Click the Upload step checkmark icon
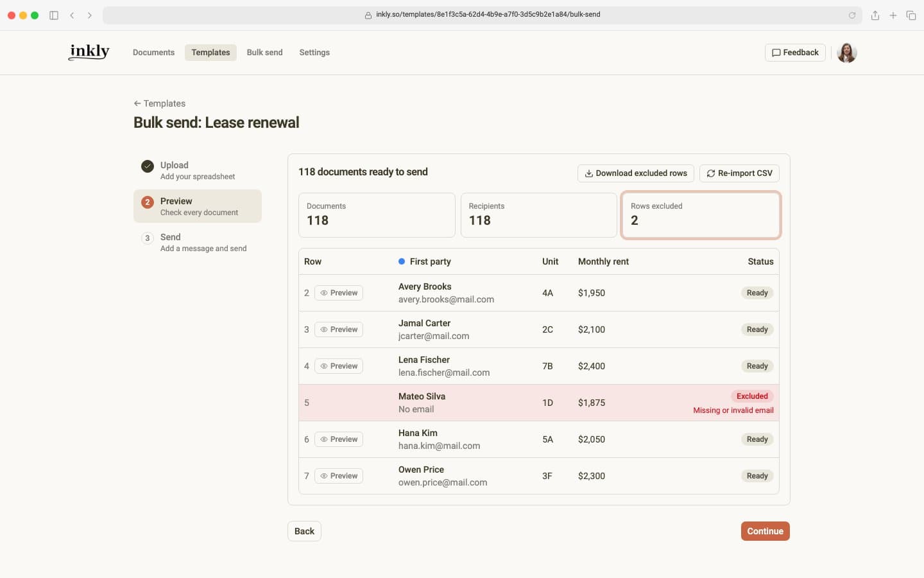 coord(148,166)
